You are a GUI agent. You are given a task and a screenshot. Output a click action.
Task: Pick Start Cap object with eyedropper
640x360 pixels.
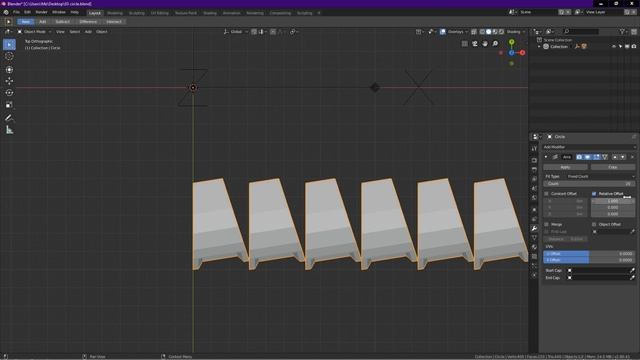point(632,270)
